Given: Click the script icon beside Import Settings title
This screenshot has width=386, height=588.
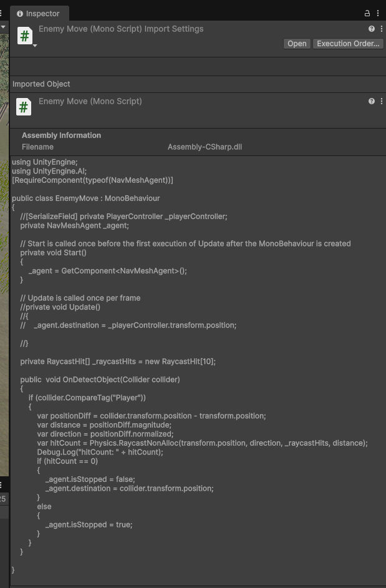Looking at the screenshot, I should pos(24,36).
